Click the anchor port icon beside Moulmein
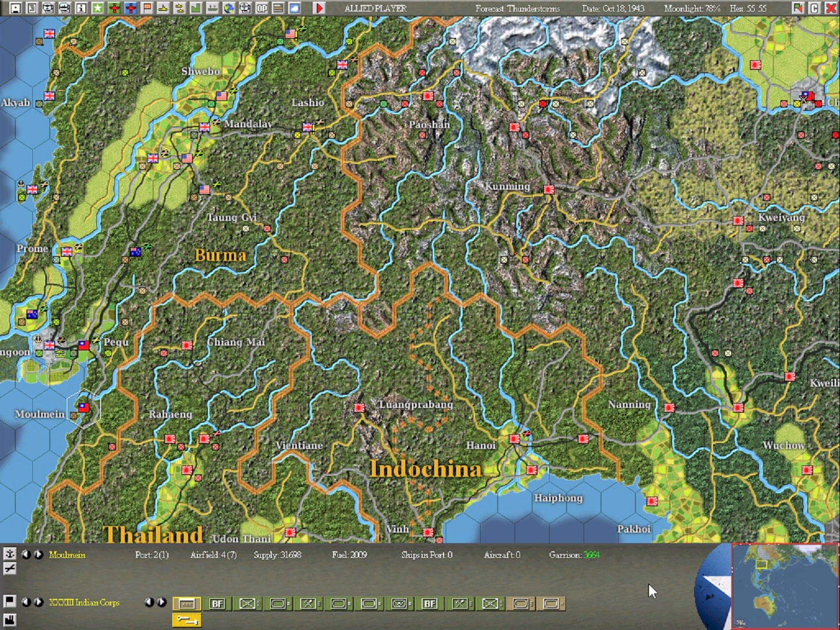The width and height of the screenshot is (840, 630). [x=9, y=553]
